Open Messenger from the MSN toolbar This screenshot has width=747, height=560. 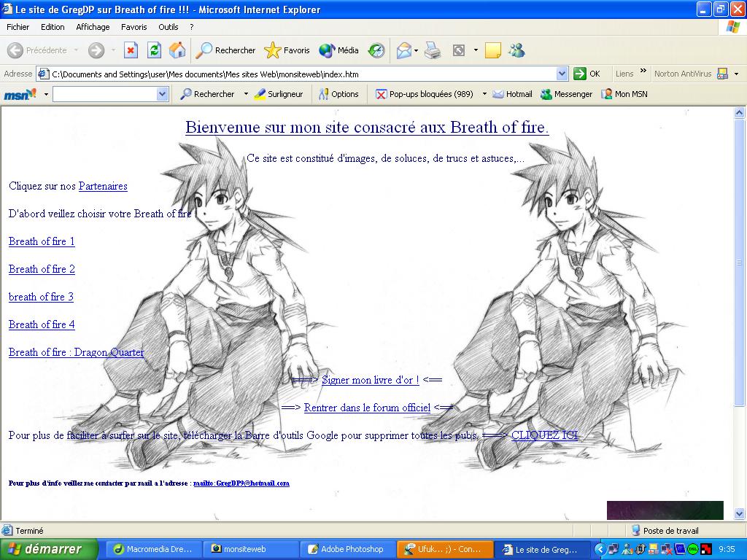(x=566, y=94)
